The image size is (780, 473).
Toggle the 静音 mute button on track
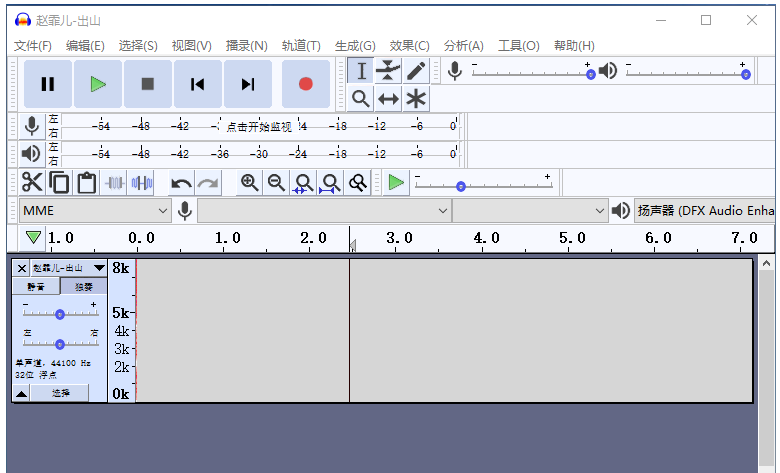coord(36,287)
